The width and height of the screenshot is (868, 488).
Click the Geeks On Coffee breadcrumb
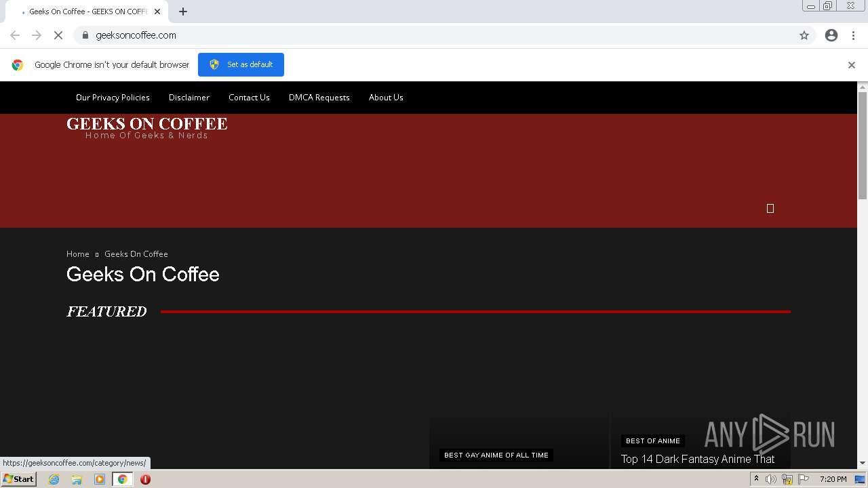[x=136, y=254]
